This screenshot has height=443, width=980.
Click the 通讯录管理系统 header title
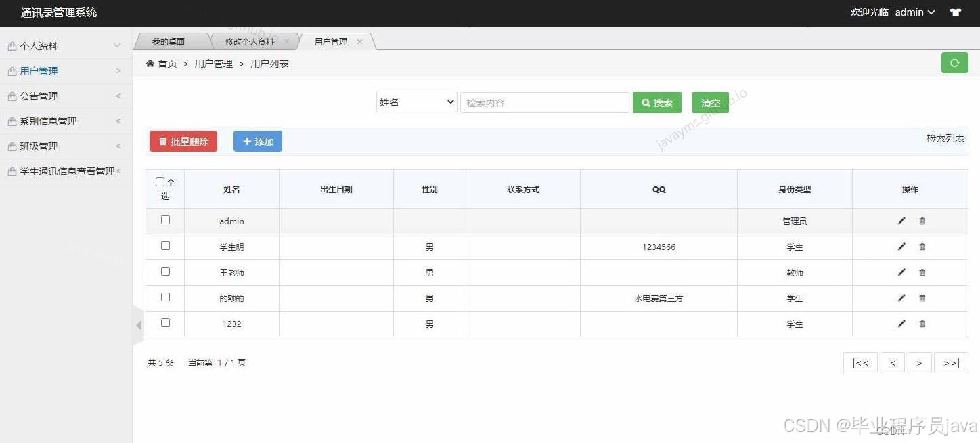point(59,12)
